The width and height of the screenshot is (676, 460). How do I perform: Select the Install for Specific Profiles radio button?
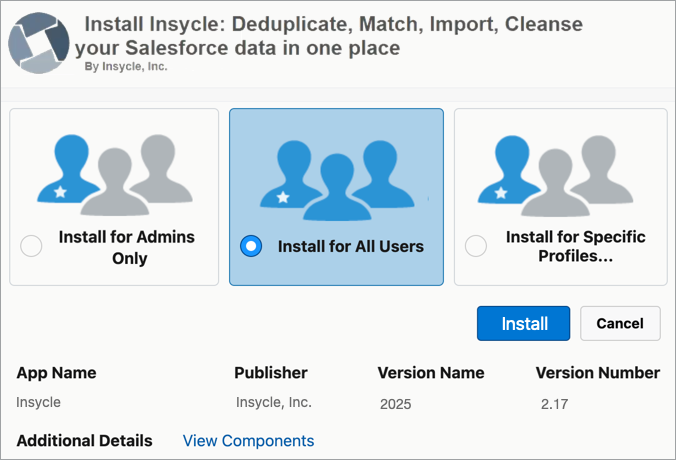click(476, 246)
